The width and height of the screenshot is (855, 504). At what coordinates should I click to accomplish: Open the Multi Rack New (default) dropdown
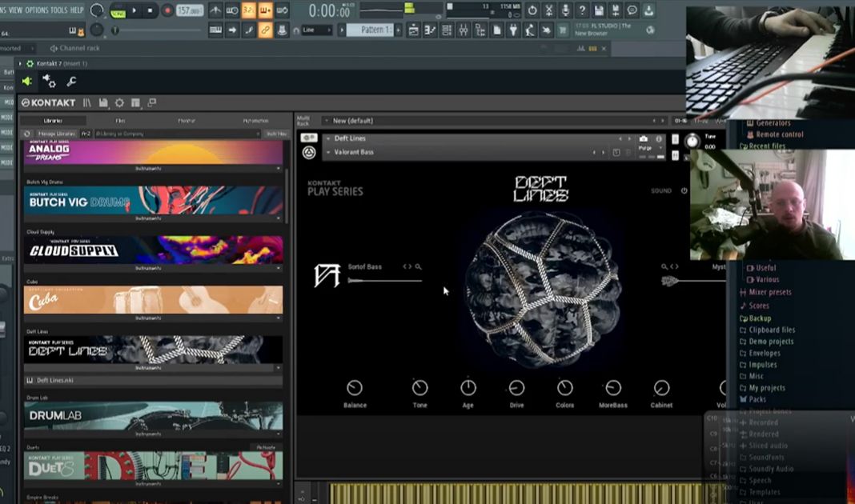[326, 121]
